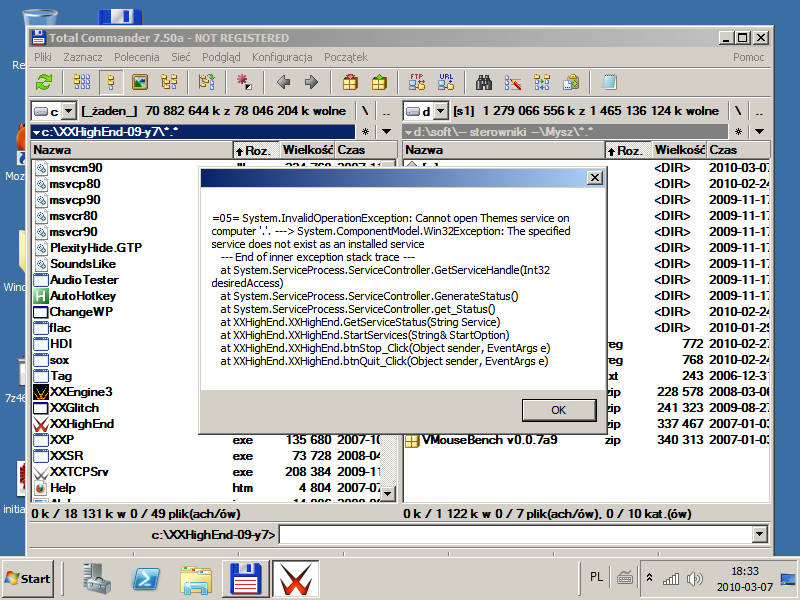Open the Pomoc menu
800x600 pixels.
point(748,57)
